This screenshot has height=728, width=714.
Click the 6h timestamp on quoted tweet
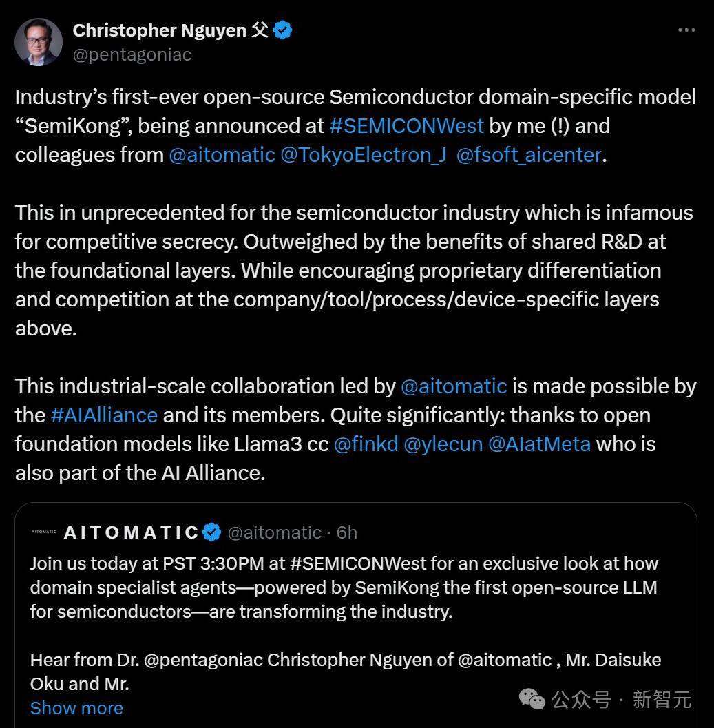347,532
